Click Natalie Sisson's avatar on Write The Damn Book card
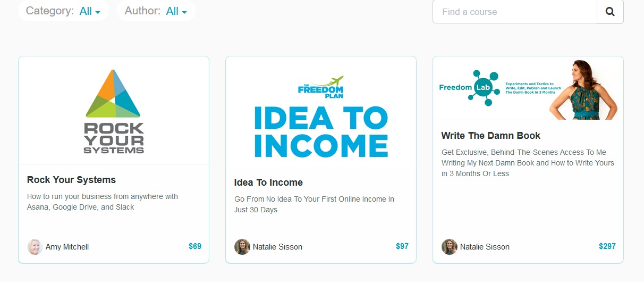This screenshot has width=644, height=282. pyautogui.click(x=450, y=247)
